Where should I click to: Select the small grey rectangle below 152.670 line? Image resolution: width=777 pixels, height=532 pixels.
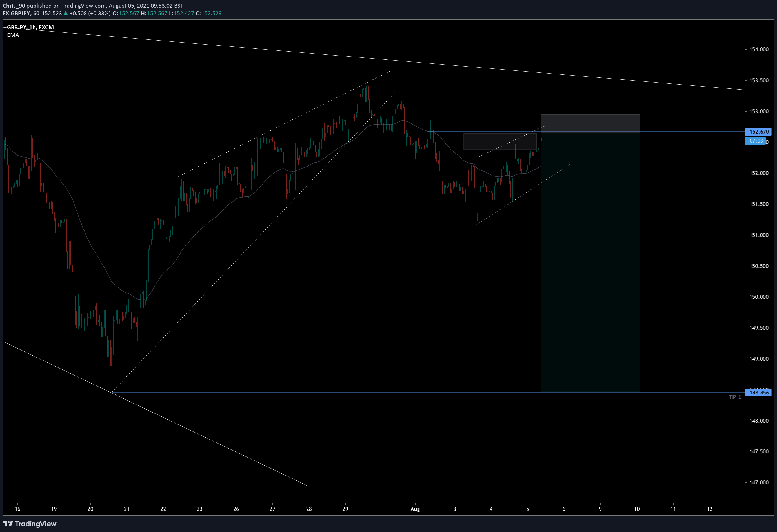pyautogui.click(x=501, y=141)
